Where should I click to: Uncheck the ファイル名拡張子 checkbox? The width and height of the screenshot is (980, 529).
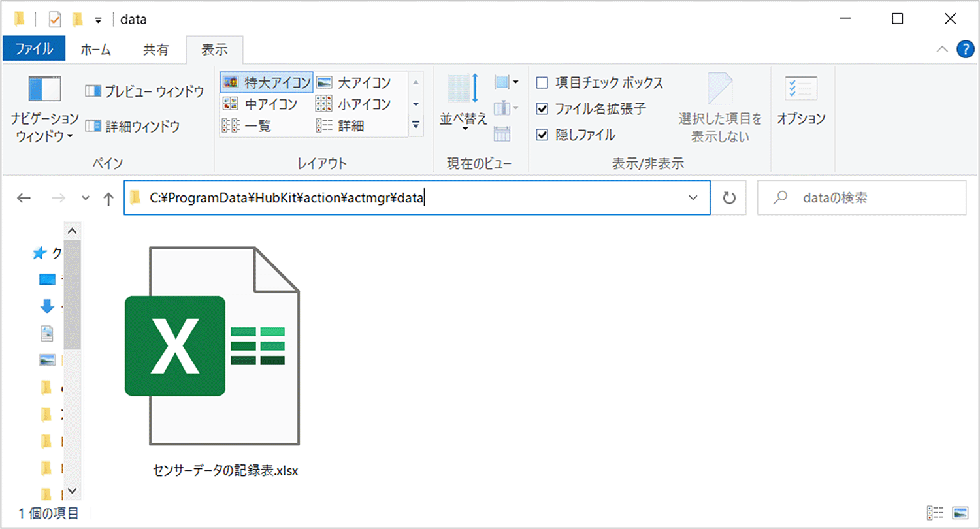[542, 109]
